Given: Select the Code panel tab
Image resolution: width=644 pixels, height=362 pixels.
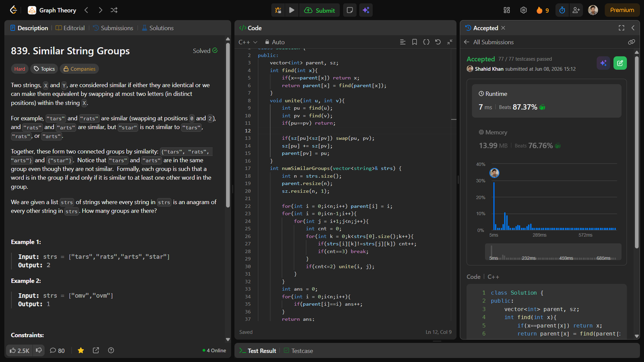Looking at the screenshot, I should coord(250,28).
